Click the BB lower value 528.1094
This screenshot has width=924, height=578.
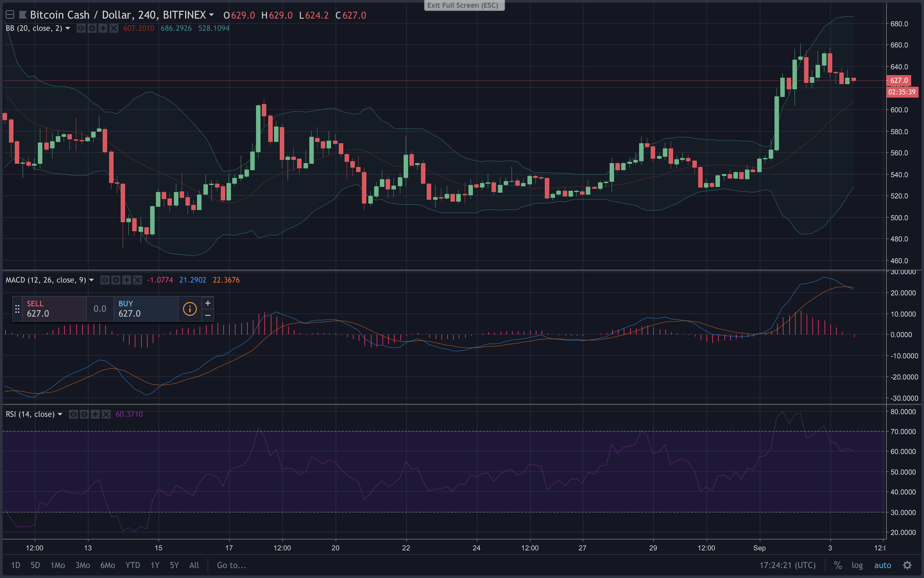click(214, 28)
